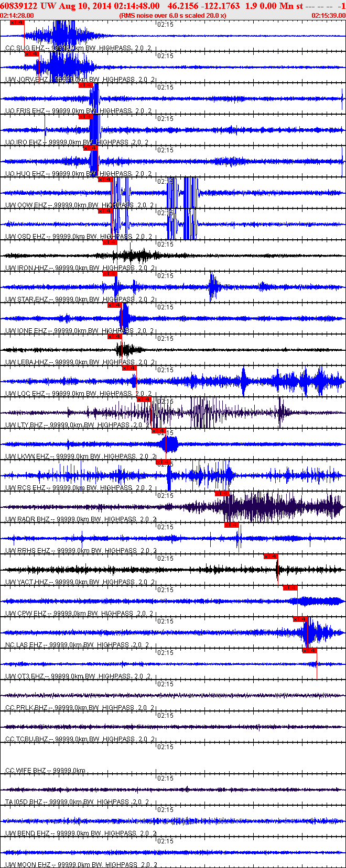The image size is (346, 868).
Task: Click the 02:15 tick on MOON trace
Action: click(x=166, y=841)
